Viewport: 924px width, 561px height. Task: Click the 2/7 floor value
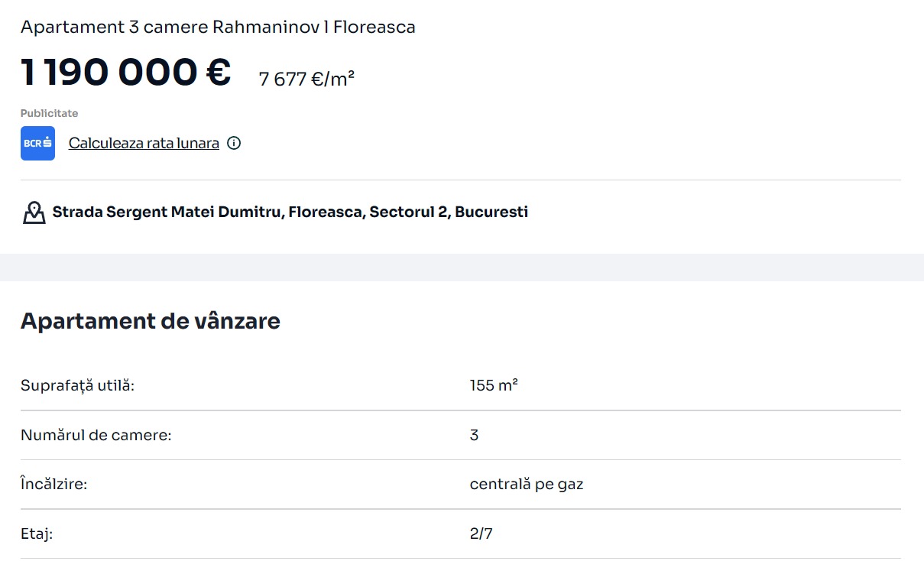pyautogui.click(x=481, y=533)
